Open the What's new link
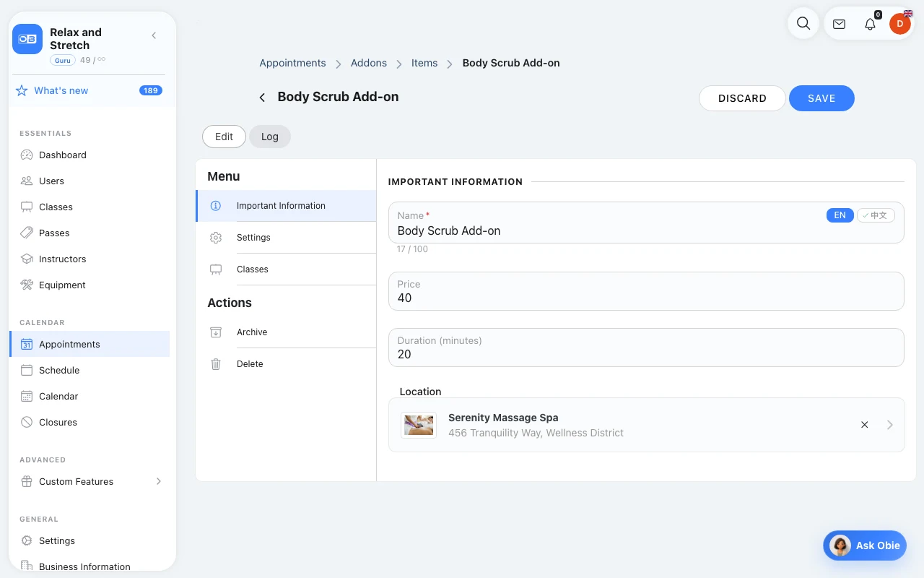The width and height of the screenshot is (924, 578). [x=61, y=90]
